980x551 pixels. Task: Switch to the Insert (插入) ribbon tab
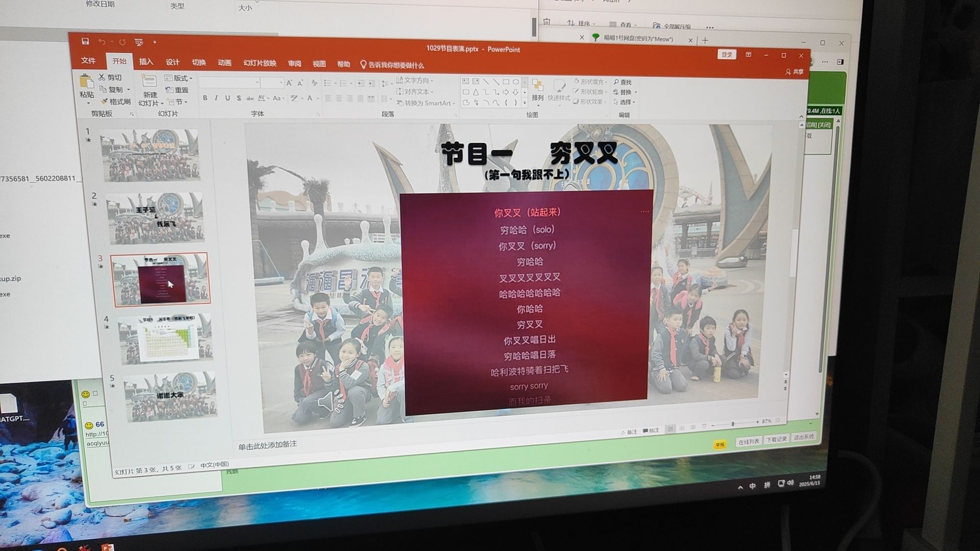point(146,62)
